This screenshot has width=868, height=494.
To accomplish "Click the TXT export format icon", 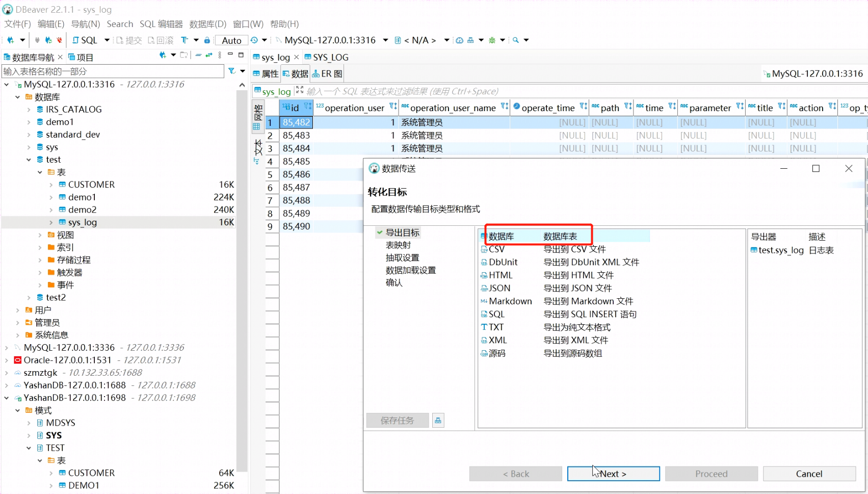I will coord(484,327).
